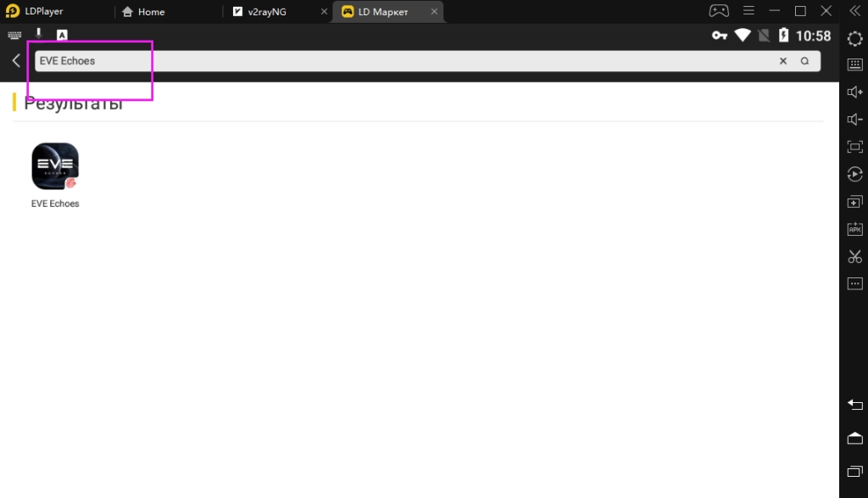Collapse the right sidebar with double chevron
Viewport: 868px width, 498px height.
click(x=854, y=11)
